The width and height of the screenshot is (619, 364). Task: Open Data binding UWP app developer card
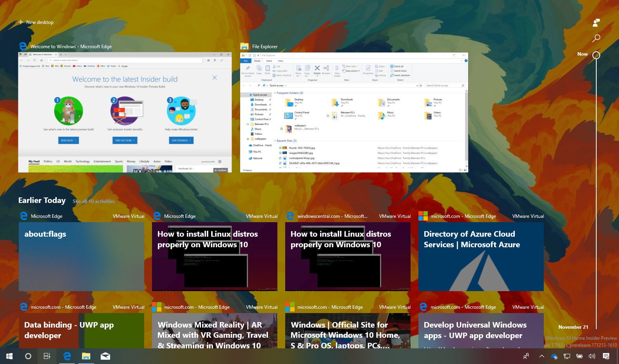tap(81, 331)
